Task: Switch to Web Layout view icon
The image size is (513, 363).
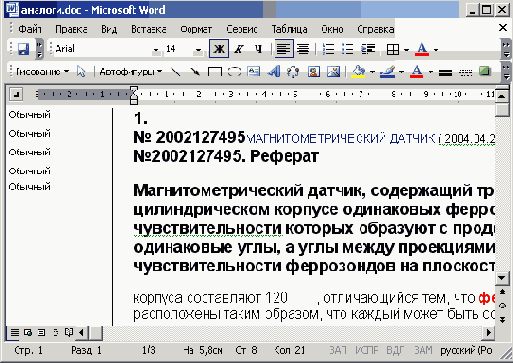Action: pyautogui.click(x=28, y=332)
